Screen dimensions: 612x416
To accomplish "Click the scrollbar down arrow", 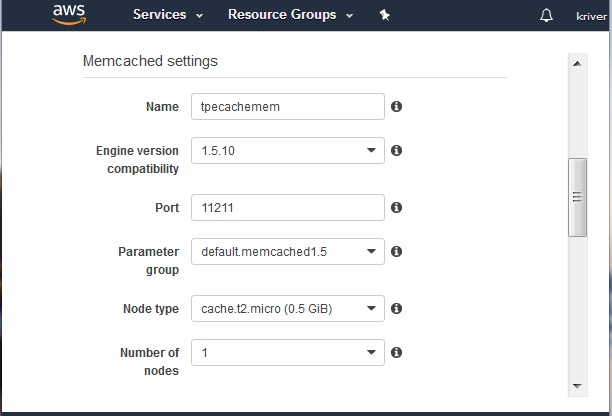I will pyautogui.click(x=577, y=385).
